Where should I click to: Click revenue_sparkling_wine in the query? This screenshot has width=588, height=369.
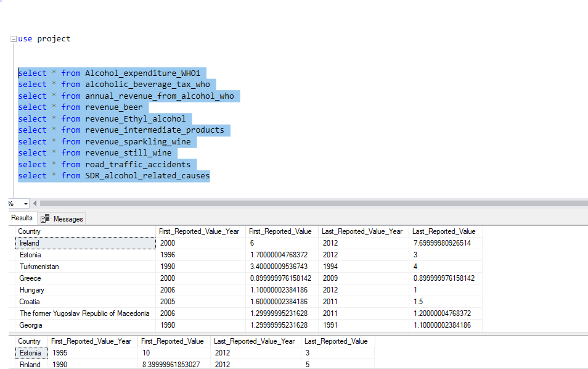pyautogui.click(x=137, y=142)
